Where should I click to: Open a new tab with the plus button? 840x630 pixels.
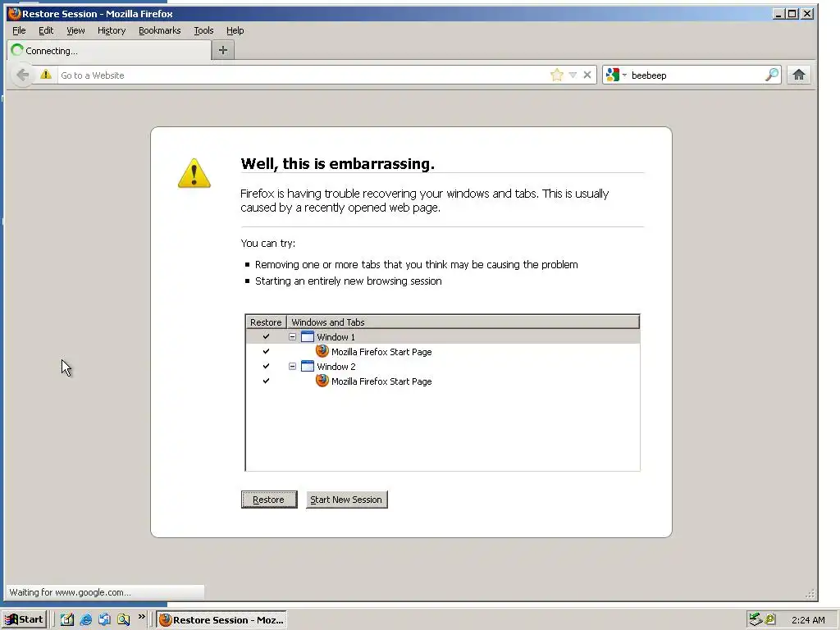(x=223, y=50)
